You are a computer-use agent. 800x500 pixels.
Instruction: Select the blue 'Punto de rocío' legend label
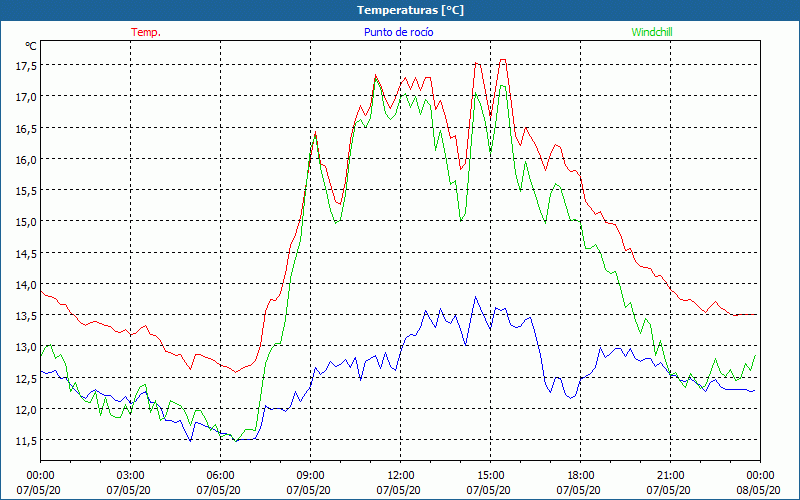(398, 32)
